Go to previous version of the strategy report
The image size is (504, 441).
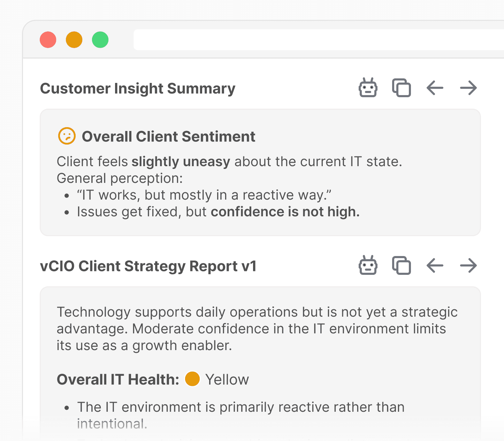coord(435,265)
